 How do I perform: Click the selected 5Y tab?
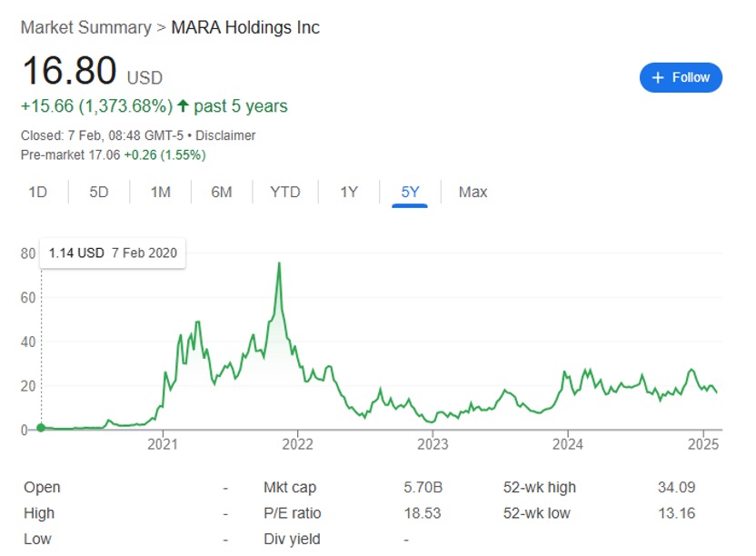click(410, 192)
